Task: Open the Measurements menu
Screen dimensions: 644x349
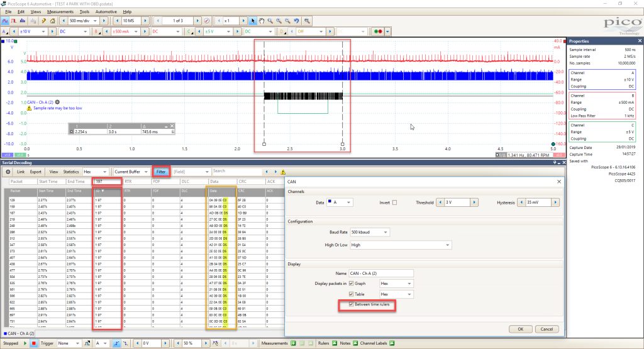Action: (x=60, y=11)
